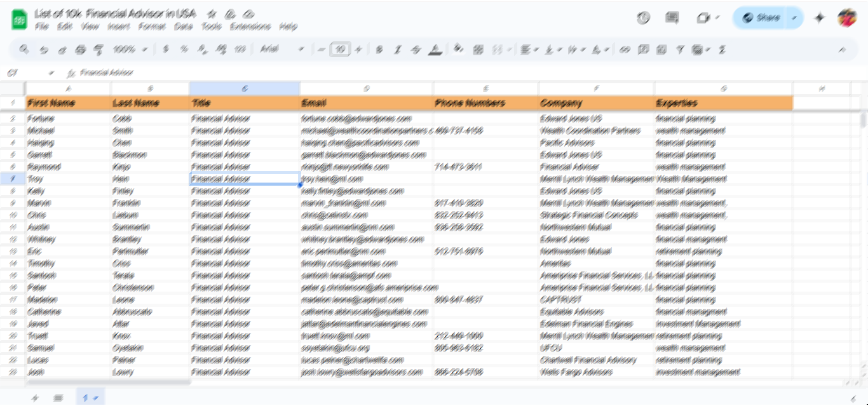
Task: Decrease font size with minus button
Action: pyautogui.click(x=322, y=50)
